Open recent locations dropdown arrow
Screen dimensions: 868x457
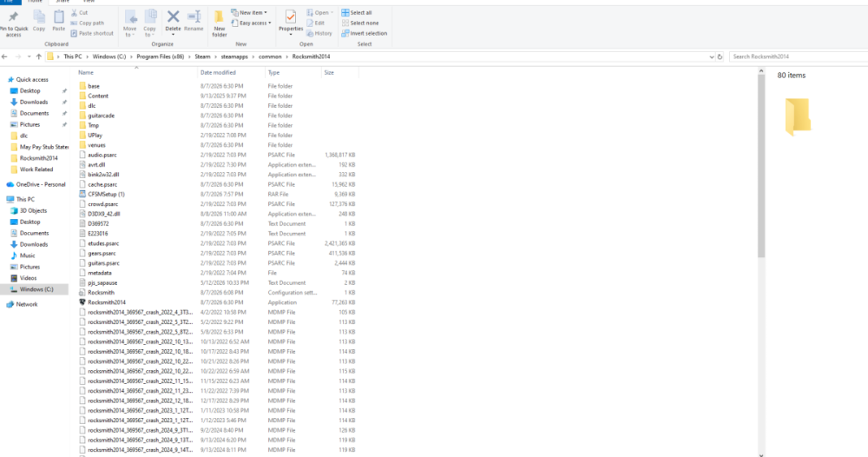click(29, 56)
